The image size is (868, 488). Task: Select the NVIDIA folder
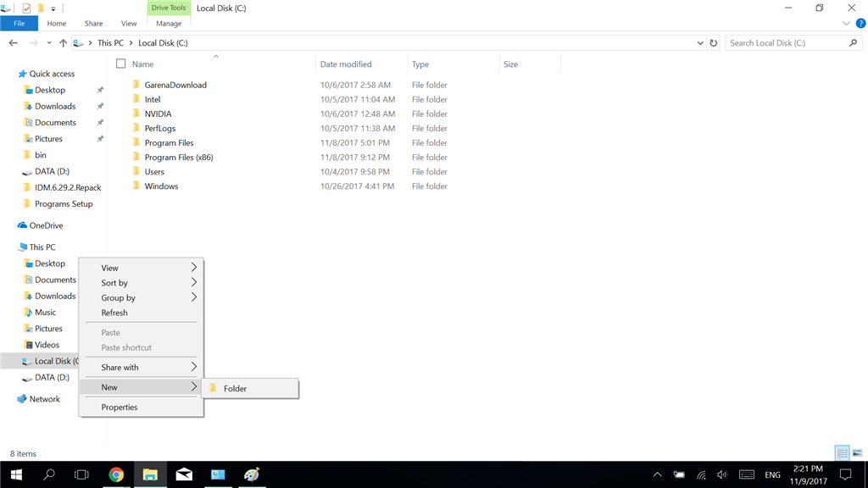(x=158, y=114)
